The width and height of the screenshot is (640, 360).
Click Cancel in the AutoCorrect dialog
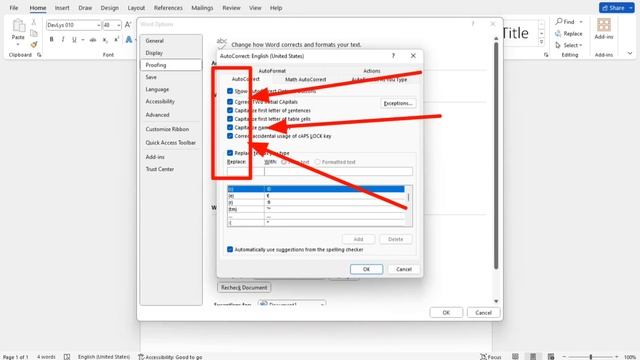coord(404,269)
